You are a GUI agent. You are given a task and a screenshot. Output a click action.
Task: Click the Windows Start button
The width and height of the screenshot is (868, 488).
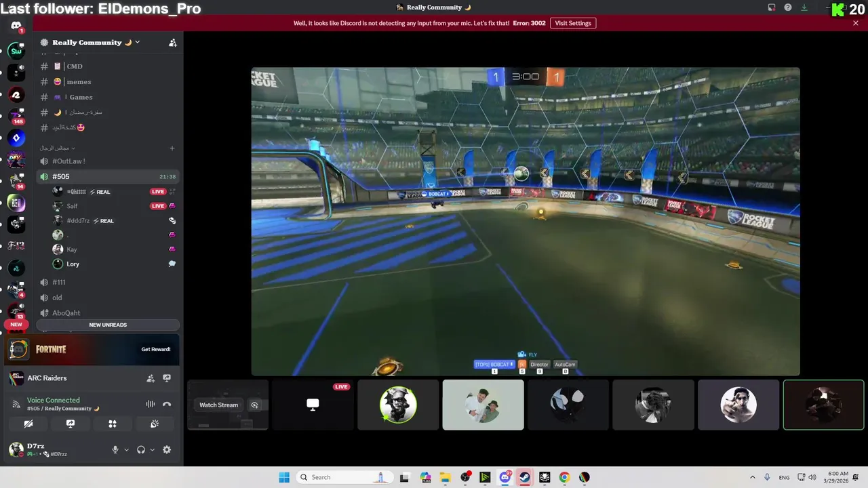[284, 477]
